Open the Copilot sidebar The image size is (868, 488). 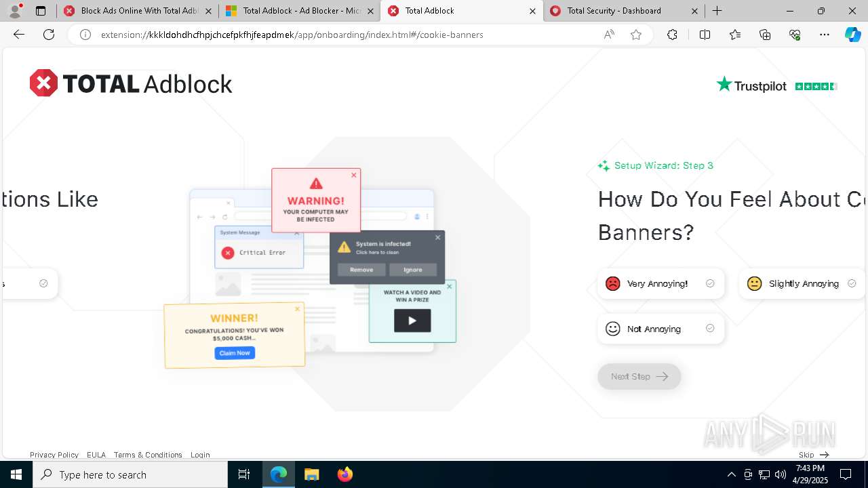click(x=852, y=35)
